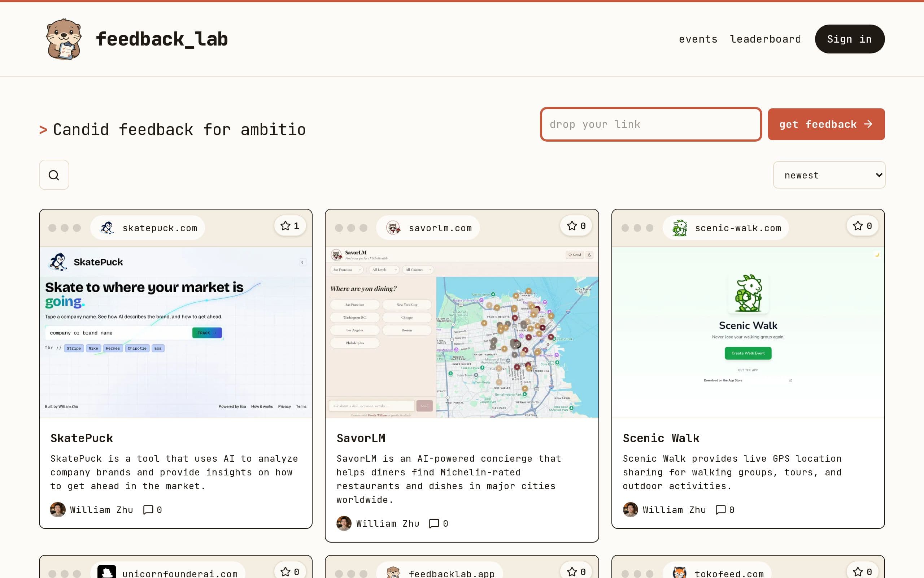Star the scenic-walk.com project
This screenshot has width=924, height=578.
pyautogui.click(x=862, y=226)
